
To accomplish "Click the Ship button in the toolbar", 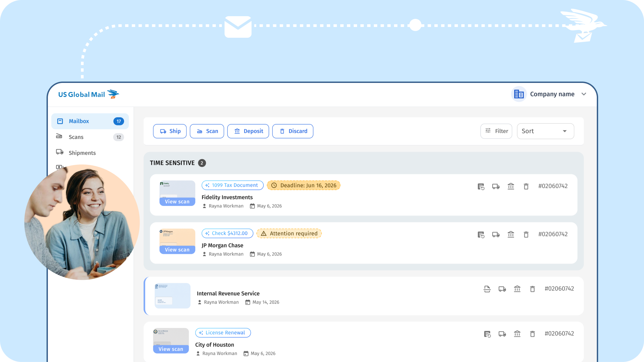I will tap(170, 131).
